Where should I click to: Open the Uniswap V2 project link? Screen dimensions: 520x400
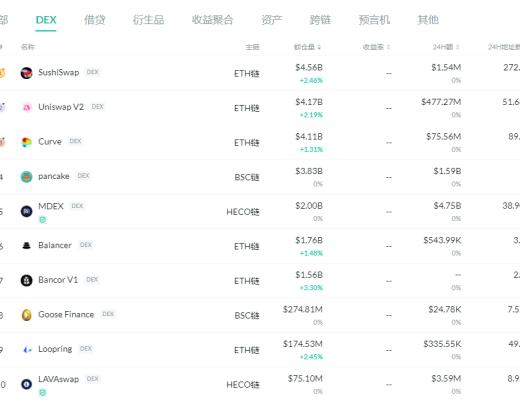pos(61,107)
